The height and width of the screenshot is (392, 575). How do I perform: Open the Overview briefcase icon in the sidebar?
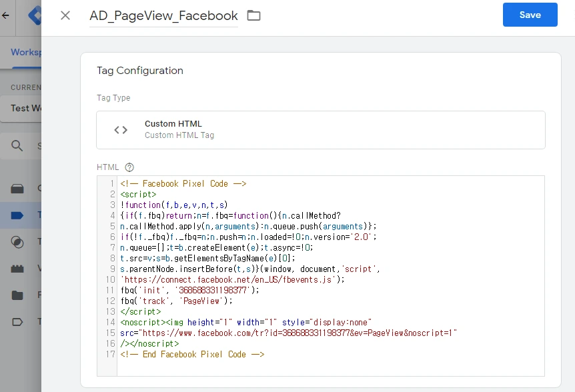click(x=17, y=189)
